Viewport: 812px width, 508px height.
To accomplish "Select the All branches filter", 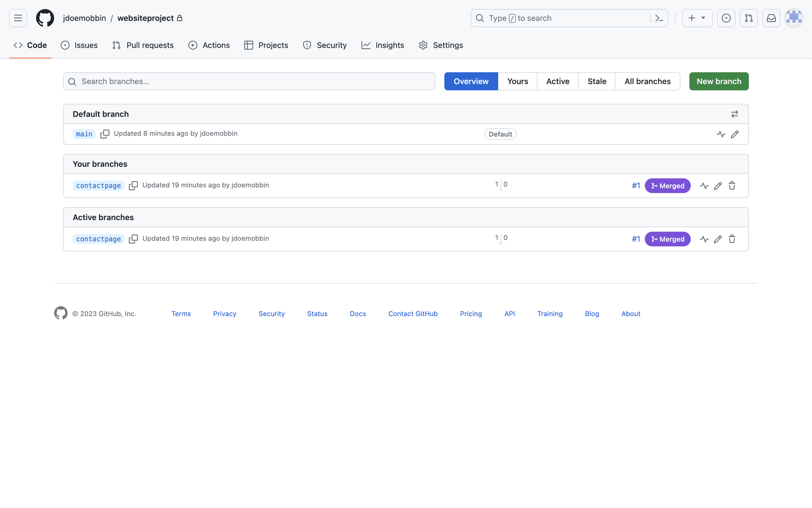I will (x=647, y=81).
